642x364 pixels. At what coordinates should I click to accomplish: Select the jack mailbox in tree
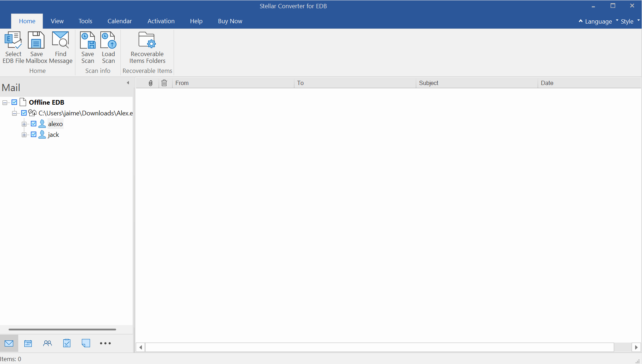pyautogui.click(x=53, y=135)
